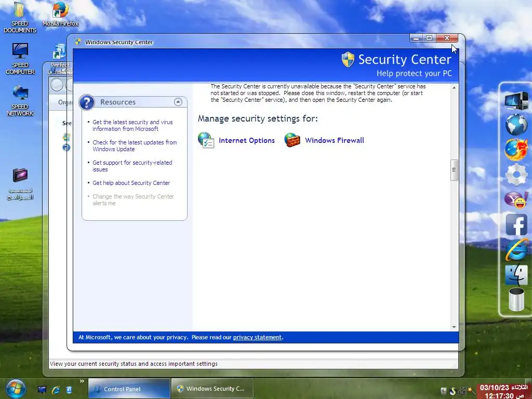Click the leftmost system tray icon
The height and width of the screenshot is (399, 532).
444,391
